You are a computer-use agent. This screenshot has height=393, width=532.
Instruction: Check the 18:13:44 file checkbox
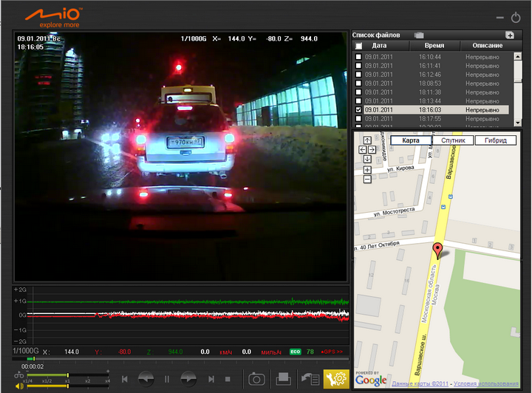click(x=358, y=101)
